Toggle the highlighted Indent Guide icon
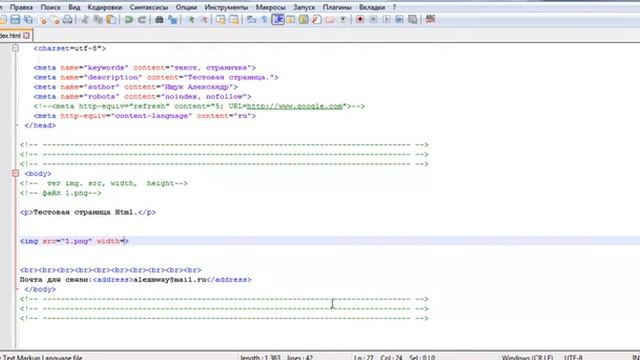 (x=278, y=19)
